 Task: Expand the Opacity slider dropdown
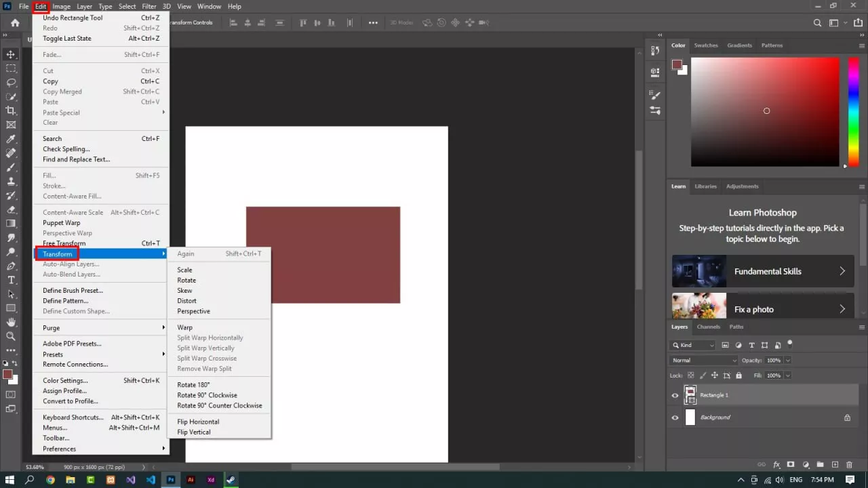[x=787, y=361]
